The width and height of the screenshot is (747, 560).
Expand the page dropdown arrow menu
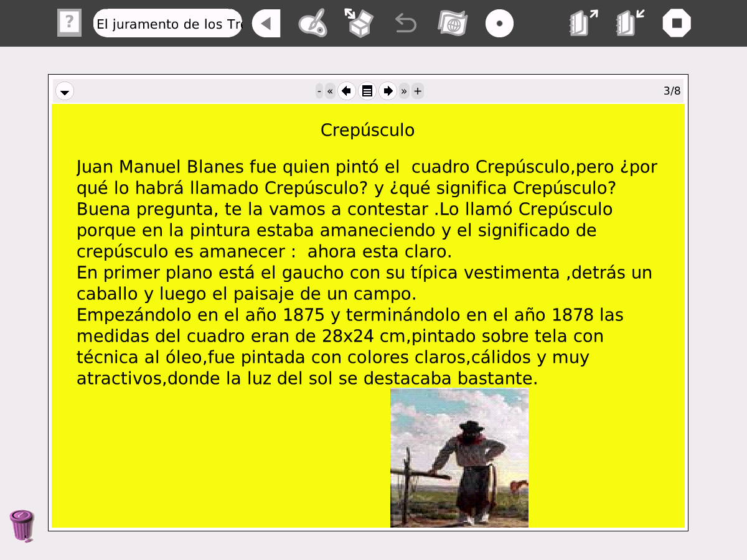(x=65, y=91)
